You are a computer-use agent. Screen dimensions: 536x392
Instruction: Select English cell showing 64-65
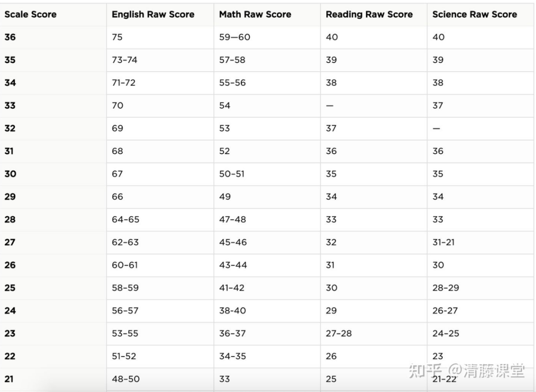(126, 220)
